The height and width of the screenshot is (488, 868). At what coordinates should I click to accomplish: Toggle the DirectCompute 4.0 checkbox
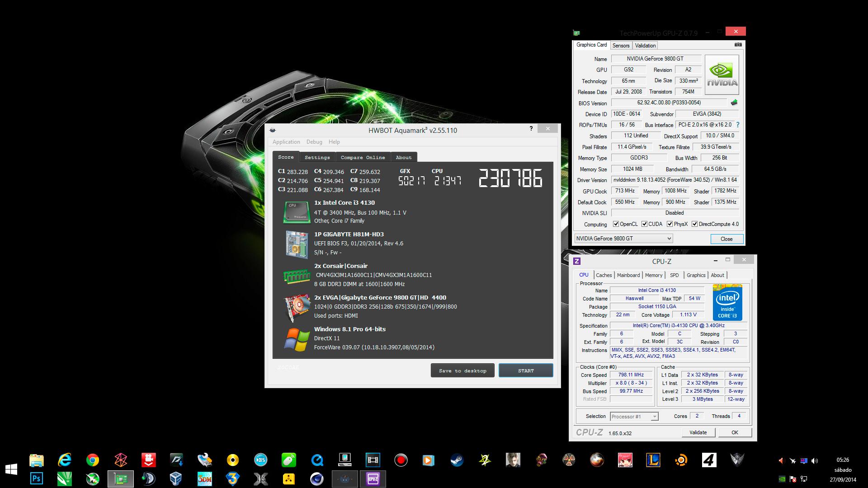click(x=694, y=224)
